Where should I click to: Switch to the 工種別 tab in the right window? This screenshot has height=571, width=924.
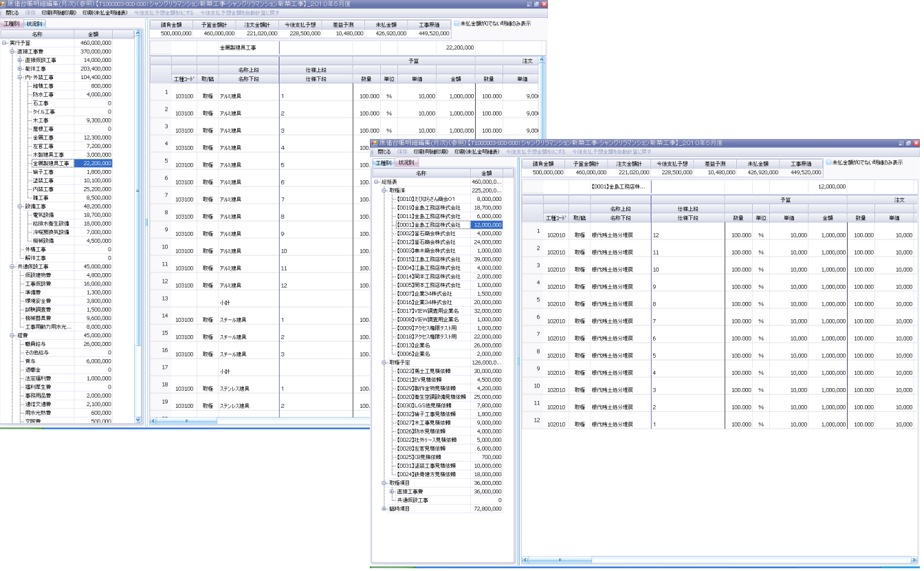(383, 163)
